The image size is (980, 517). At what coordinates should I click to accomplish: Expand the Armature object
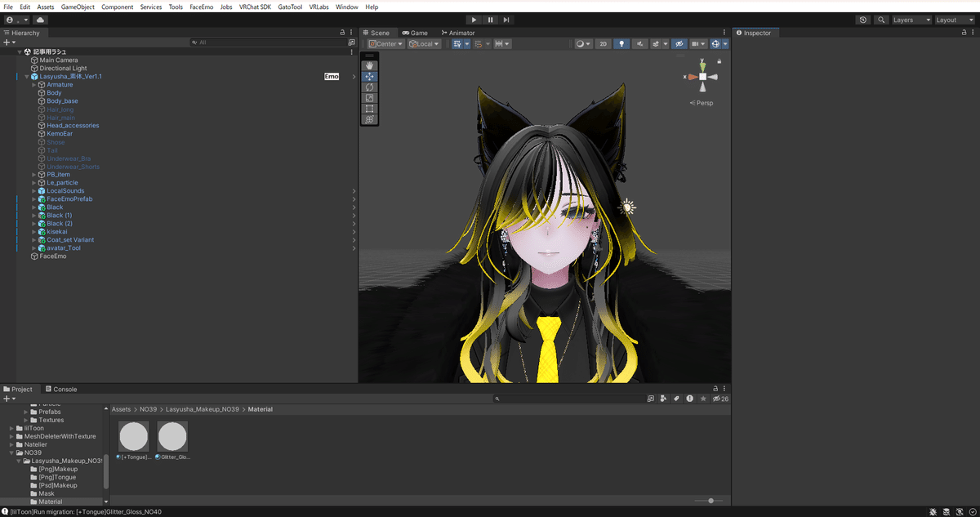(33, 85)
